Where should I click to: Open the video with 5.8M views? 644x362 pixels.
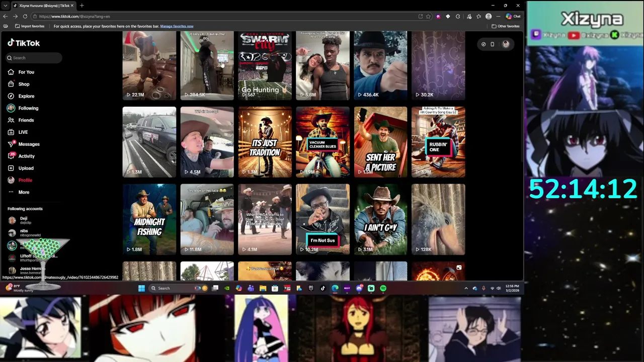click(x=323, y=65)
